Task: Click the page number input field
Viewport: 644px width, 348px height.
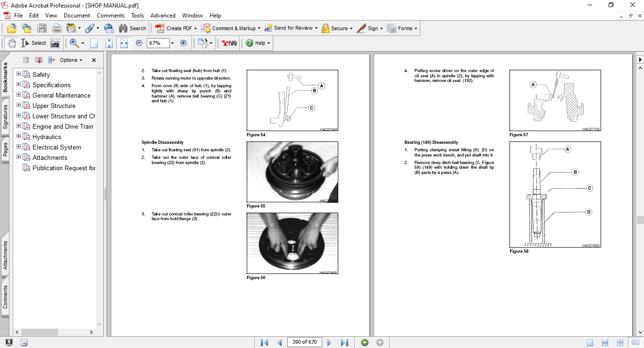Action: (304, 342)
